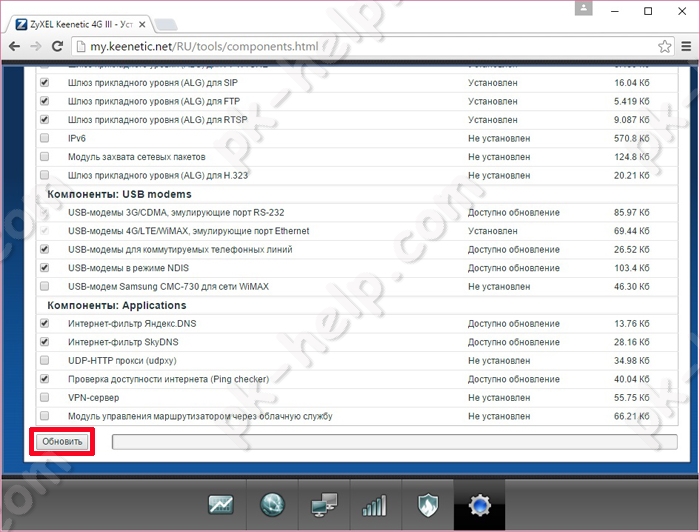The image size is (700, 532).
Task: Open the system monitor chart icon
Action: pos(221,505)
